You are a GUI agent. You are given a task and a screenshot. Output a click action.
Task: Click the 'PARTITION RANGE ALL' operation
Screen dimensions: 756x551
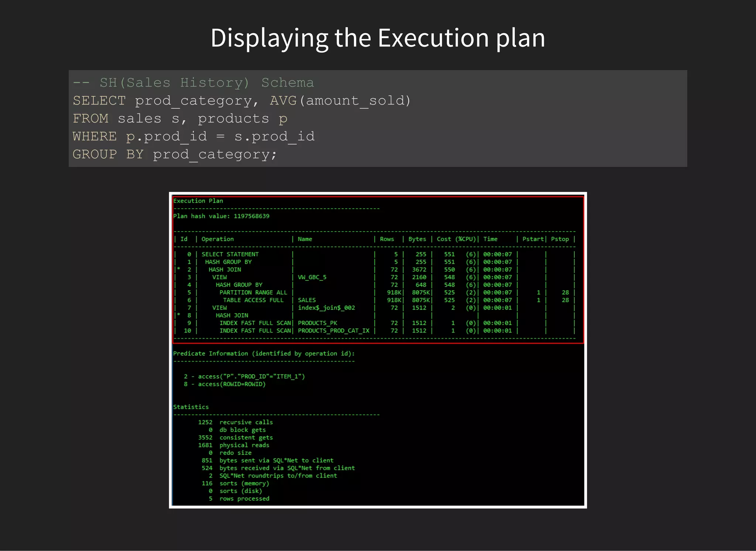click(x=253, y=292)
